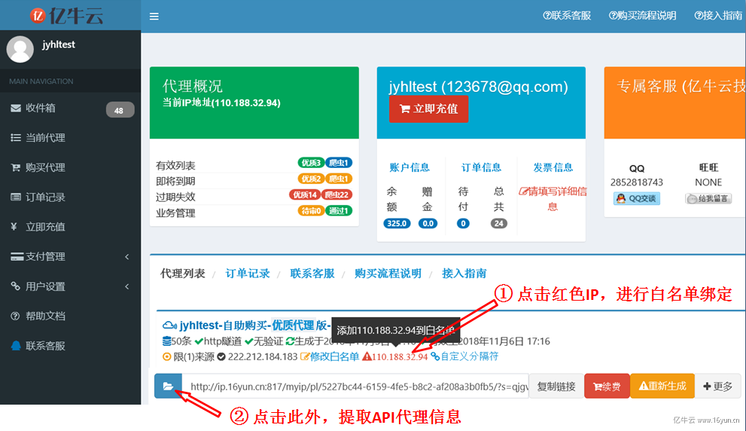The image size is (746, 431).
Task: Select the 接入指南 breadcrumb tab
Action: coord(464,273)
